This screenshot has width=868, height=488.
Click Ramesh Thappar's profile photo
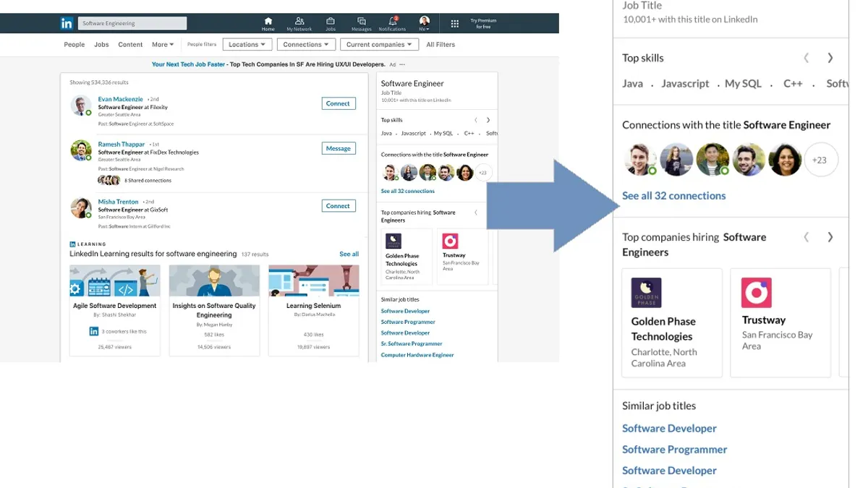[81, 150]
